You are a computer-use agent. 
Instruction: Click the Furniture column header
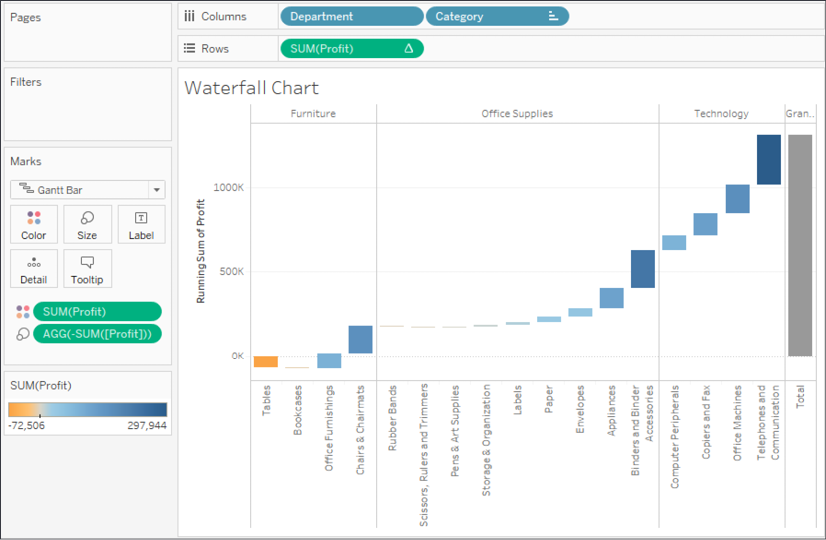tap(313, 114)
